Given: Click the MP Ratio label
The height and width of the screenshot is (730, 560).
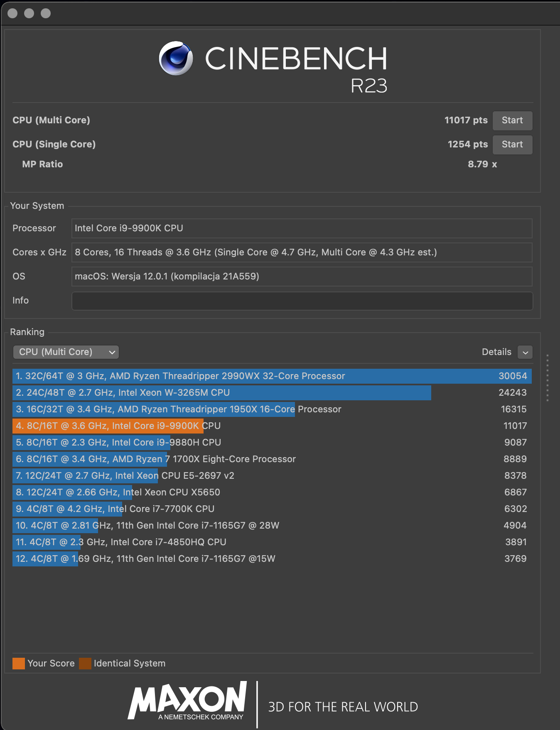Looking at the screenshot, I should click(42, 164).
